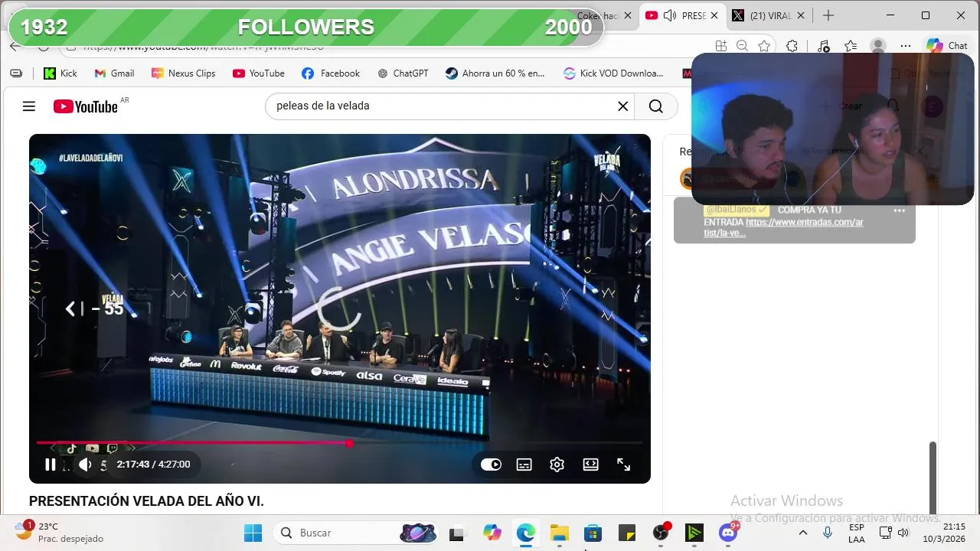Open the browser profile avatar
The width and height of the screenshot is (980, 551).
[878, 46]
